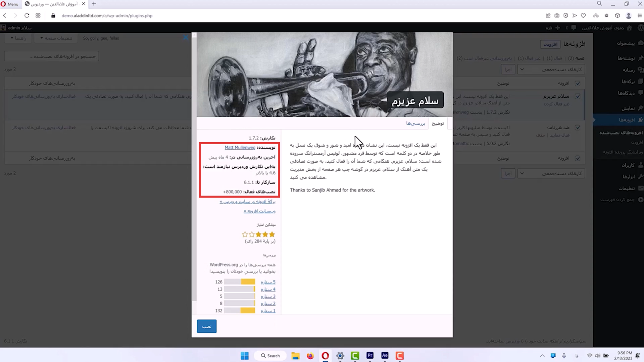Viewport: 644px width, 362px height.
Task: Open رسانه (Media) in the WordPress sidebar
Action: pyautogui.click(x=629, y=70)
